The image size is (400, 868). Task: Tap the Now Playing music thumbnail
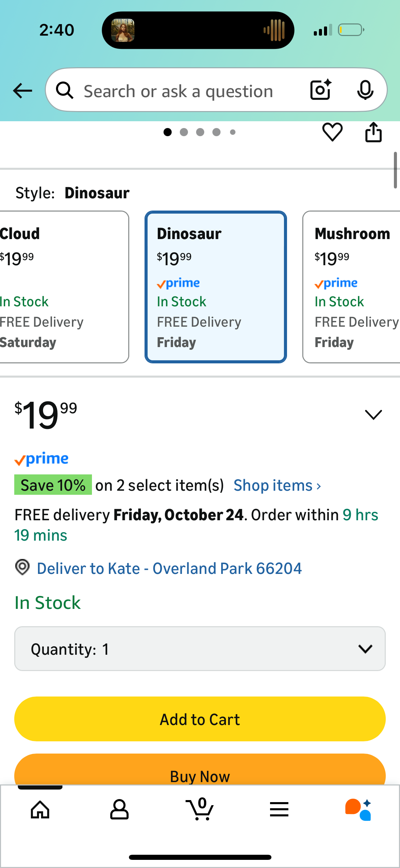tap(123, 30)
